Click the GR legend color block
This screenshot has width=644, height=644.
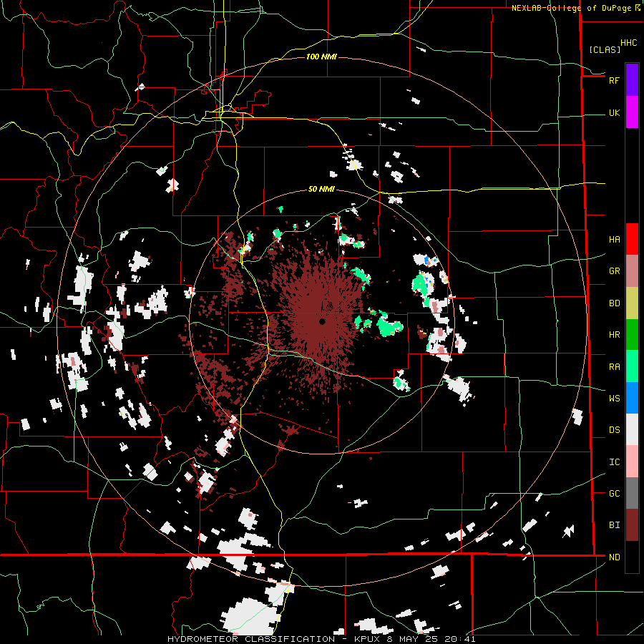[632, 270]
